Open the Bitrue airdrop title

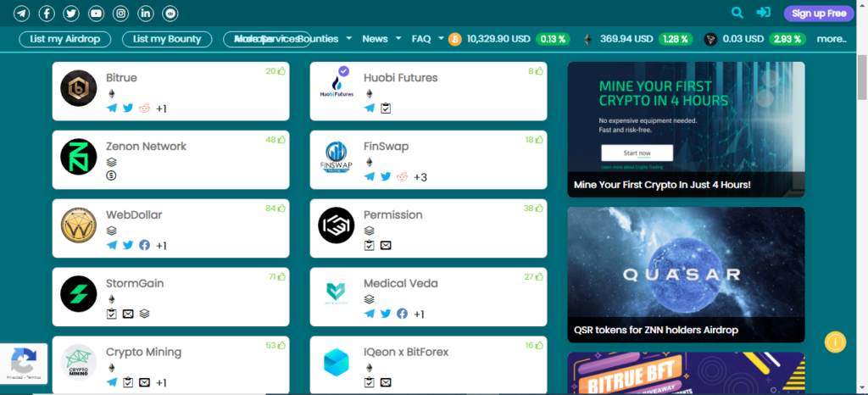coord(121,78)
